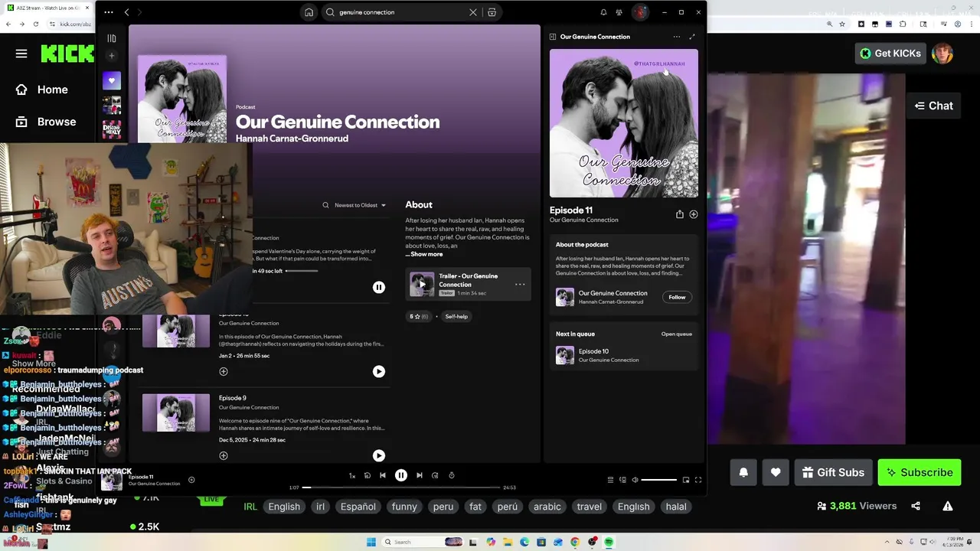
Task: Open the Self-help category chip
Action: click(x=456, y=316)
